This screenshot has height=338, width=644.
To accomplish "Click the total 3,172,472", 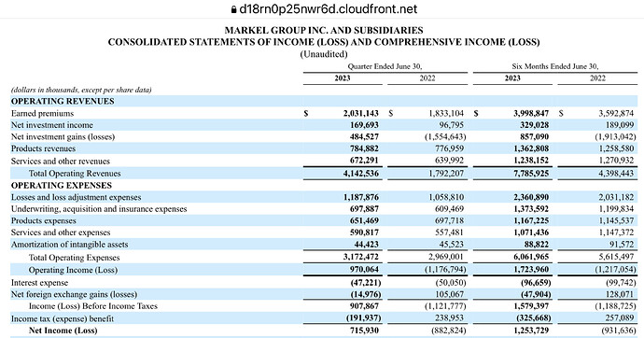I will point(361,257).
